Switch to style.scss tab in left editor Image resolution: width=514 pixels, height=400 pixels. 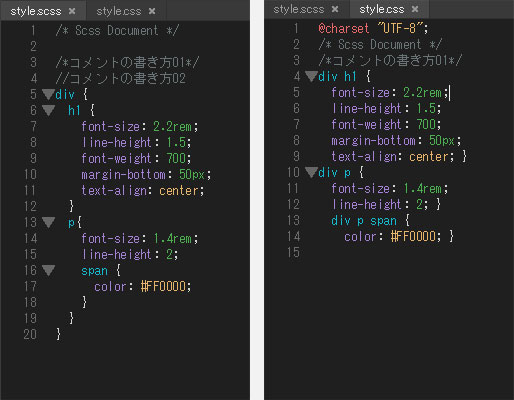[36, 11]
